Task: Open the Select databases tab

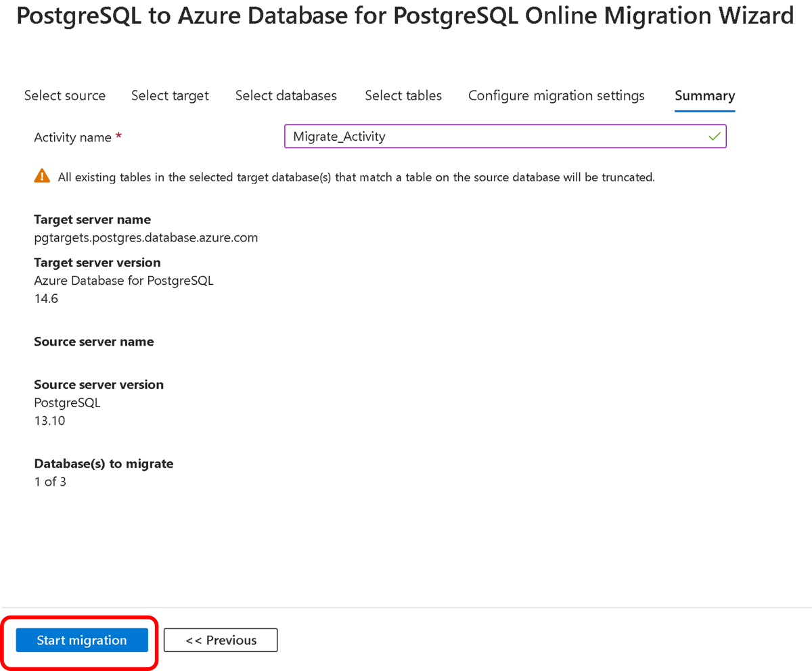Action: click(x=286, y=95)
